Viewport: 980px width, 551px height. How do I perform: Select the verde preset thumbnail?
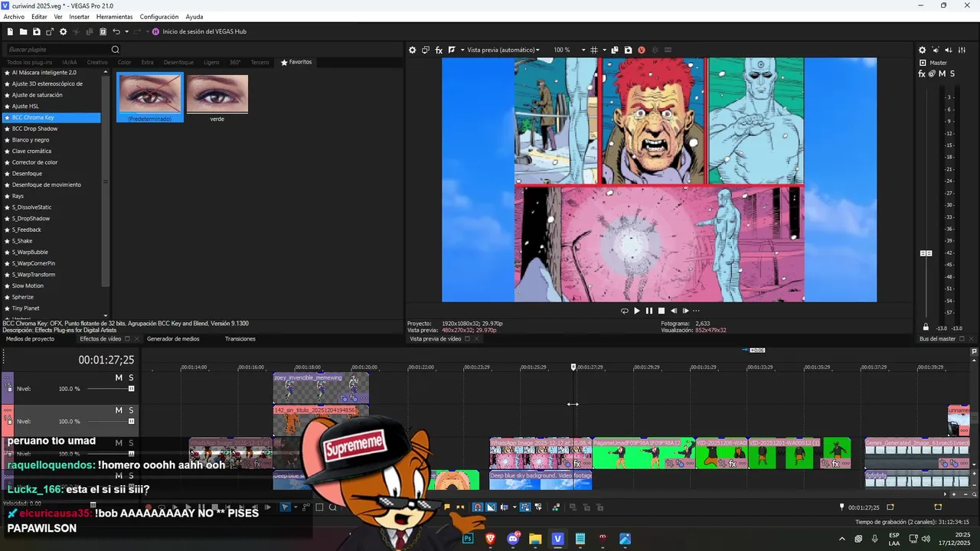pyautogui.click(x=217, y=97)
